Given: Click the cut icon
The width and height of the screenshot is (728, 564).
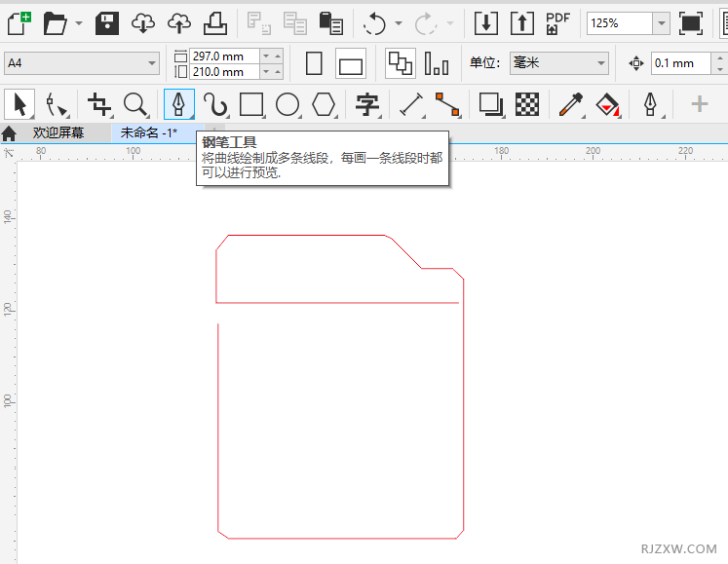Looking at the screenshot, I should point(258,23).
